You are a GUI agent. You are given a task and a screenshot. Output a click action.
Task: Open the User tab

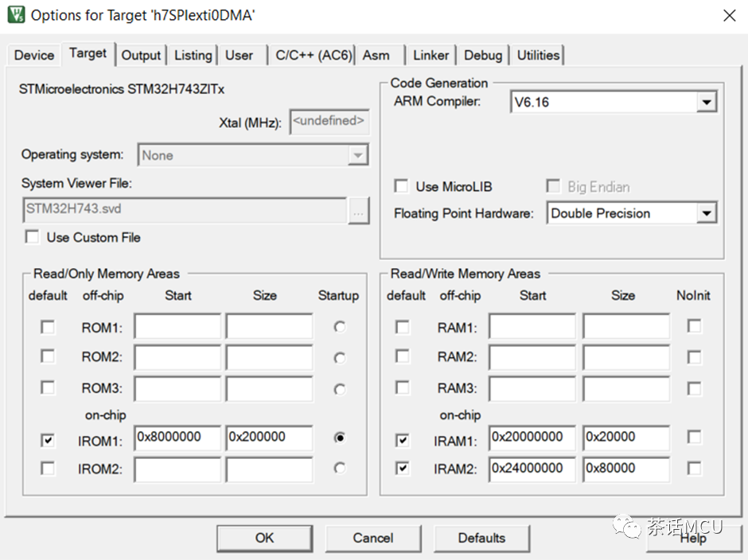click(x=239, y=56)
